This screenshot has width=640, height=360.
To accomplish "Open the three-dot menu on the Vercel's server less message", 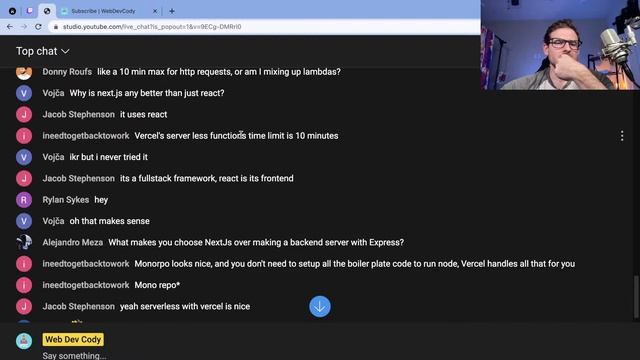I will 622,136.
